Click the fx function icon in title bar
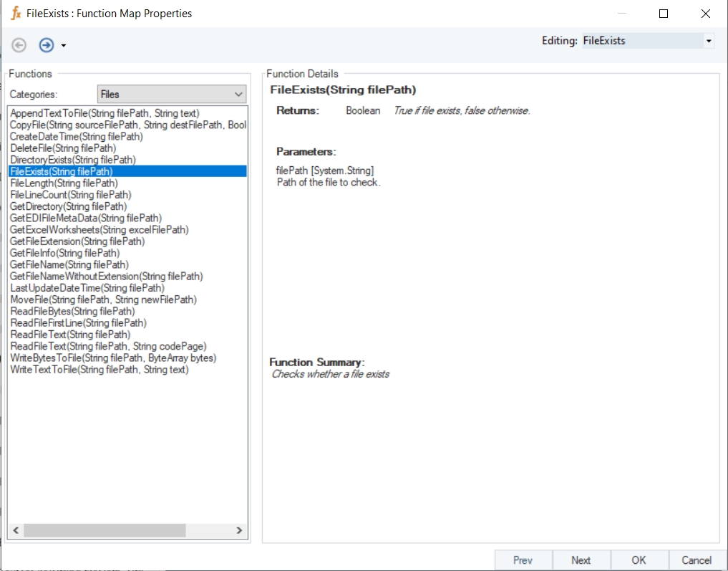This screenshot has height=571, width=728. 15,13
